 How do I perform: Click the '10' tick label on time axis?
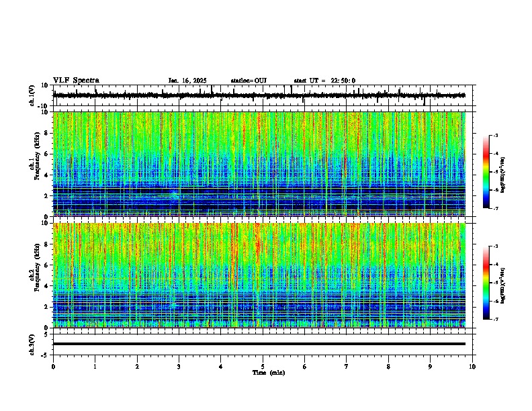[472, 367]
